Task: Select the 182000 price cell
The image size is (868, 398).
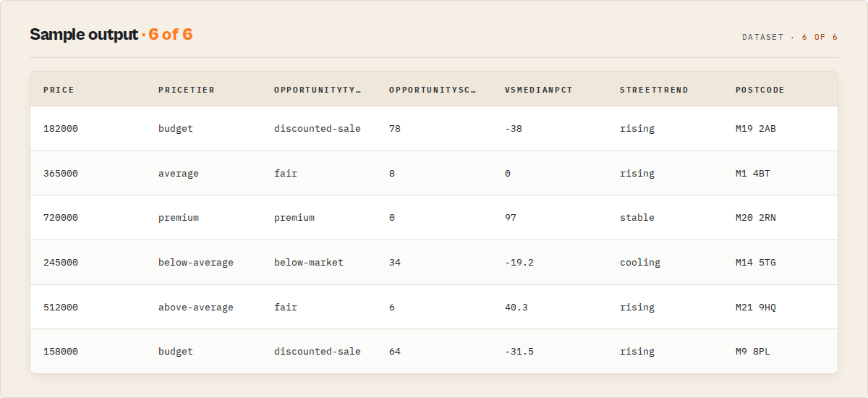Action: [x=61, y=129]
